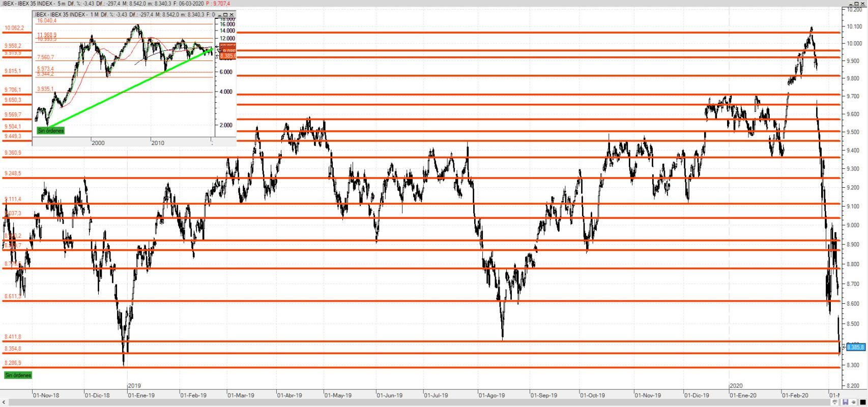Select the 9.504,1 level label
The width and height of the screenshot is (868, 407).
click(x=13, y=127)
